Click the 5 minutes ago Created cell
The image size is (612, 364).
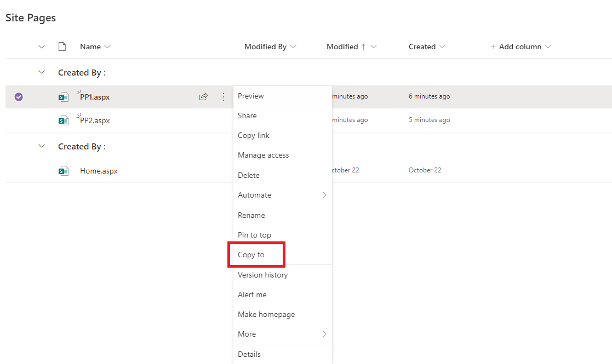pos(430,120)
